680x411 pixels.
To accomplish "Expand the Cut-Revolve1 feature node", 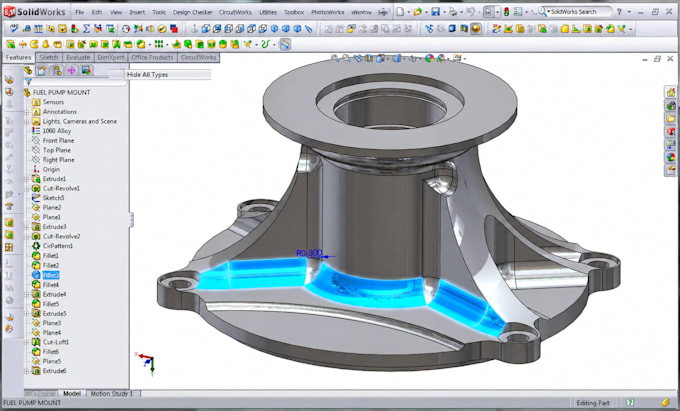I will click(x=27, y=189).
